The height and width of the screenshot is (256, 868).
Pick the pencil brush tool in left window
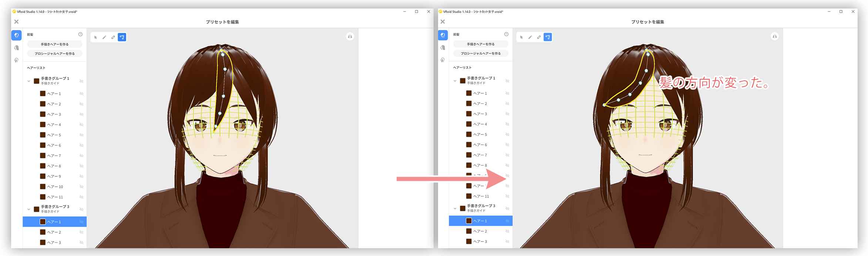[104, 37]
